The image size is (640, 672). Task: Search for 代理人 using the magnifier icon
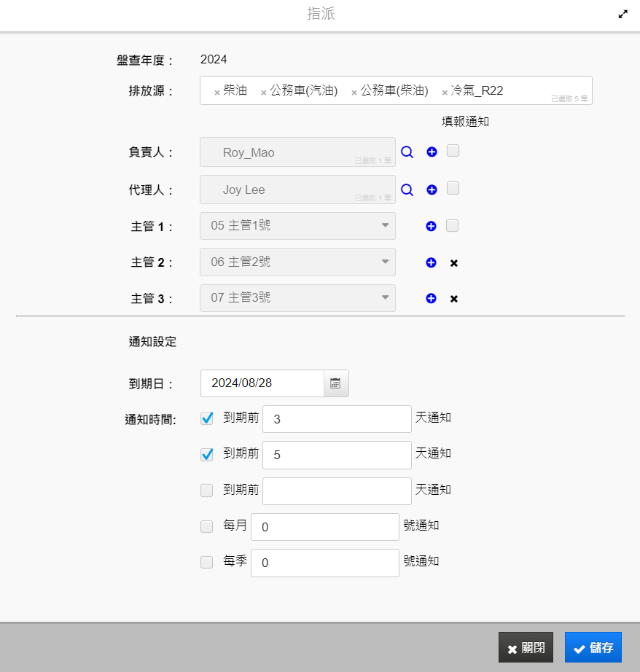coord(407,190)
